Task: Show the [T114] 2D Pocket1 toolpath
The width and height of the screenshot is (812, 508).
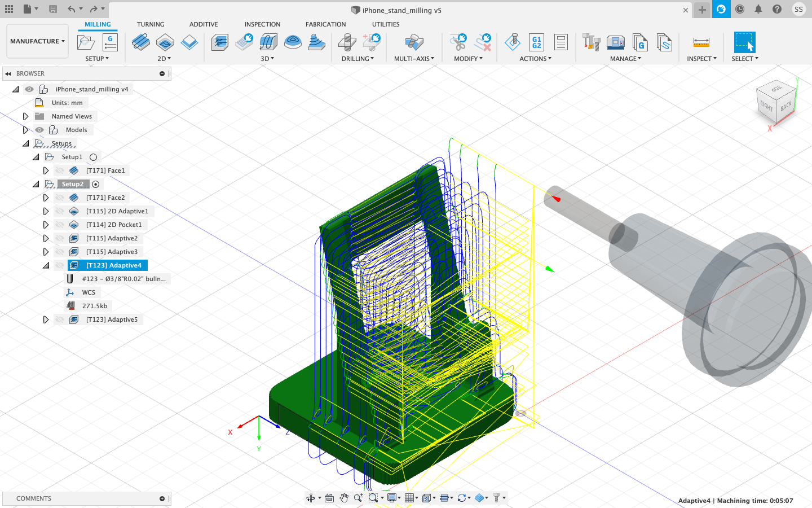Action: click(60, 225)
